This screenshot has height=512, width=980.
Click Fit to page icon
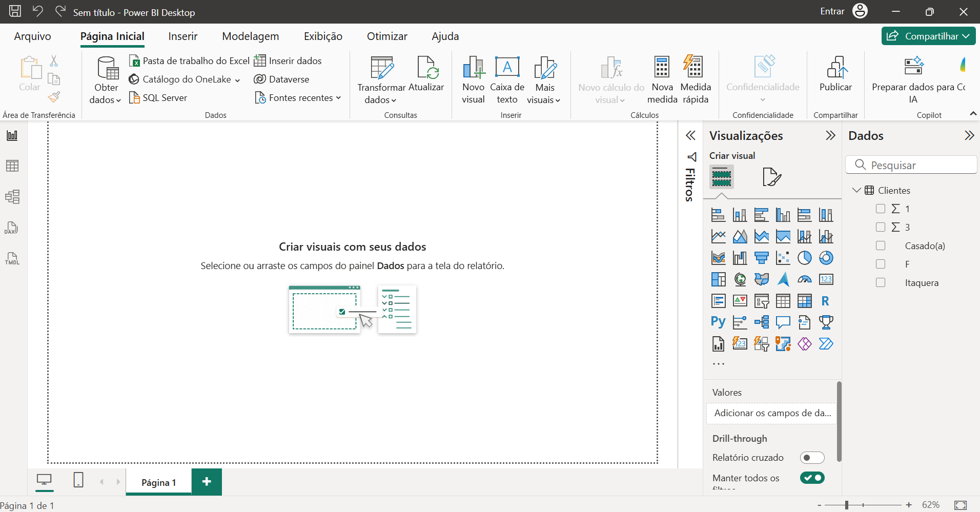[x=961, y=505]
